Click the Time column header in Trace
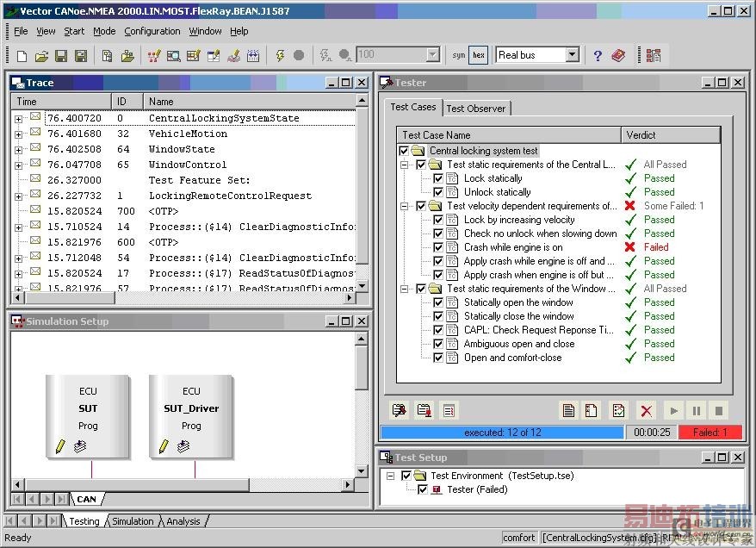The image size is (756, 548). point(61,102)
